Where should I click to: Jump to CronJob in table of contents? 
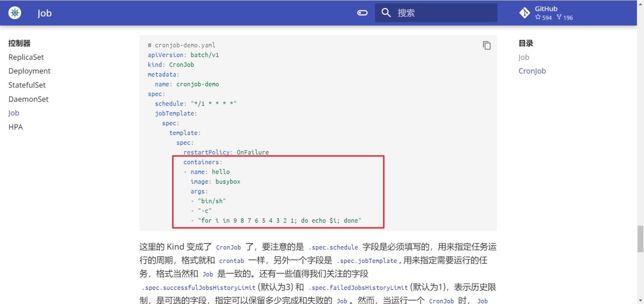coord(532,71)
